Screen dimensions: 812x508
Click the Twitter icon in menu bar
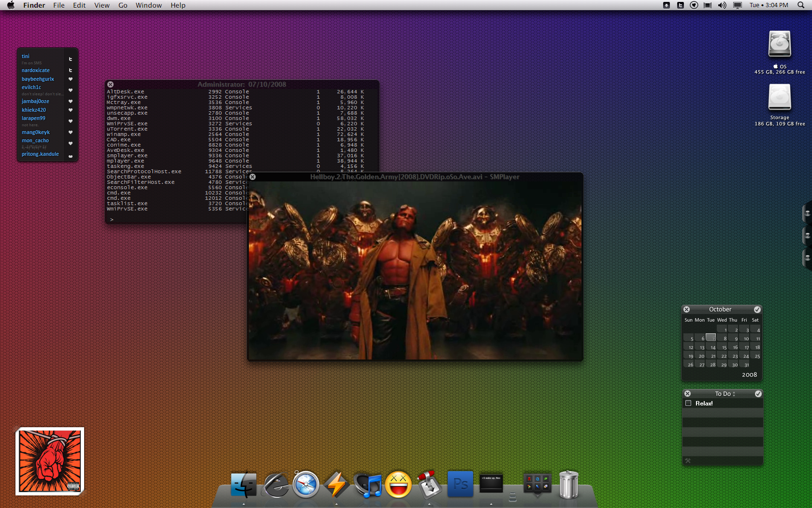pyautogui.click(x=680, y=5)
